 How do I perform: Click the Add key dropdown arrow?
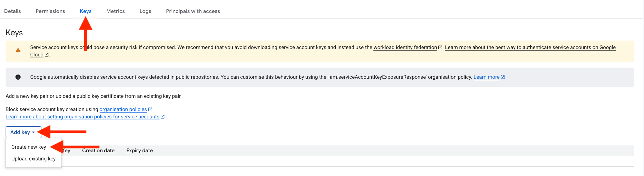(x=33, y=133)
